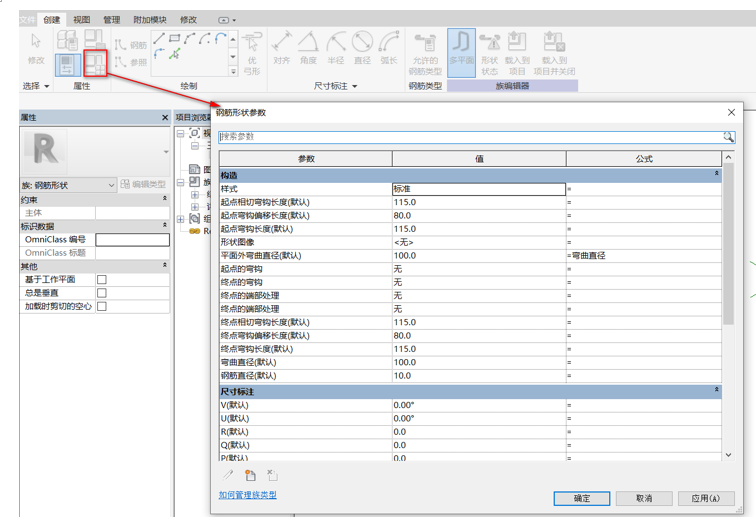Image resolution: width=756 pixels, height=531 pixels.
Task: Open the 管理 ribbon tab
Action: [x=111, y=19]
